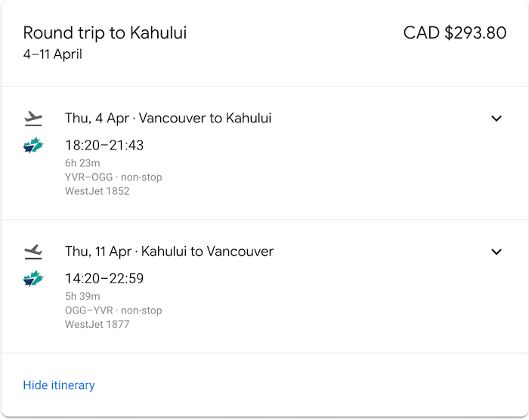The height and width of the screenshot is (420, 529).
Task: Click the departure plane icon for Thu, 4 Apr
Action: tap(33, 119)
